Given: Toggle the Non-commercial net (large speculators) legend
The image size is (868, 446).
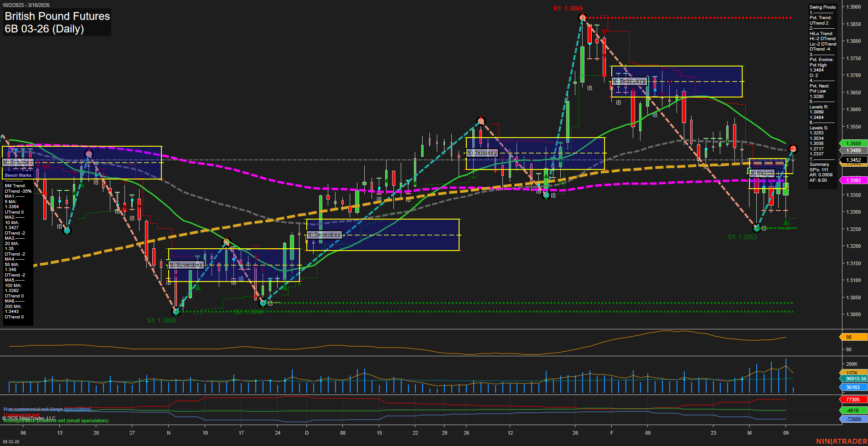Looking at the screenshot, I should tap(47, 409).
